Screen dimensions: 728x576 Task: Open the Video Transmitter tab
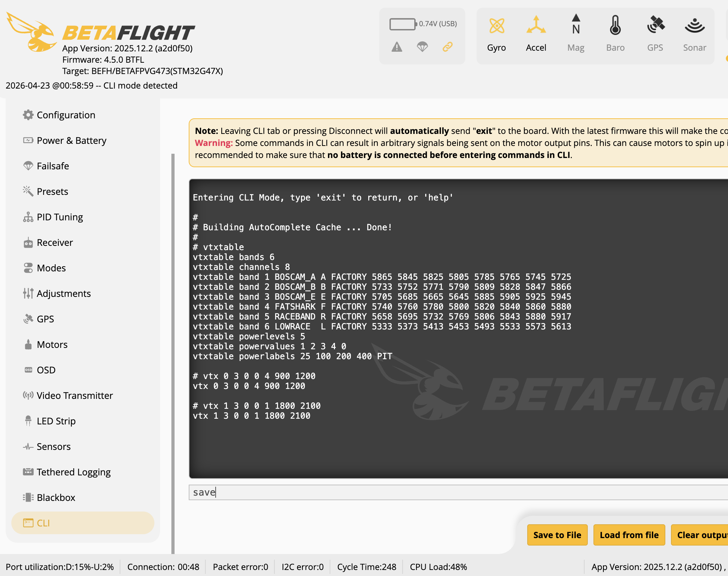click(x=75, y=396)
